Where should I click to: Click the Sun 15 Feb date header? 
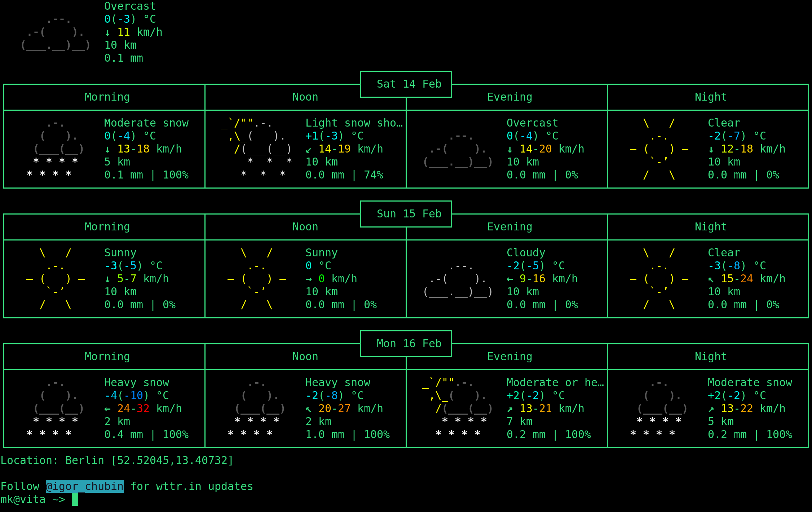tap(409, 214)
